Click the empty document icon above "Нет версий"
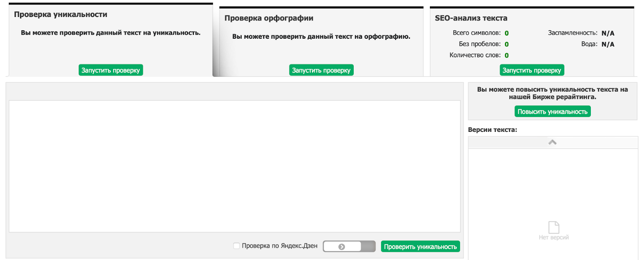644x260 pixels. click(x=554, y=227)
